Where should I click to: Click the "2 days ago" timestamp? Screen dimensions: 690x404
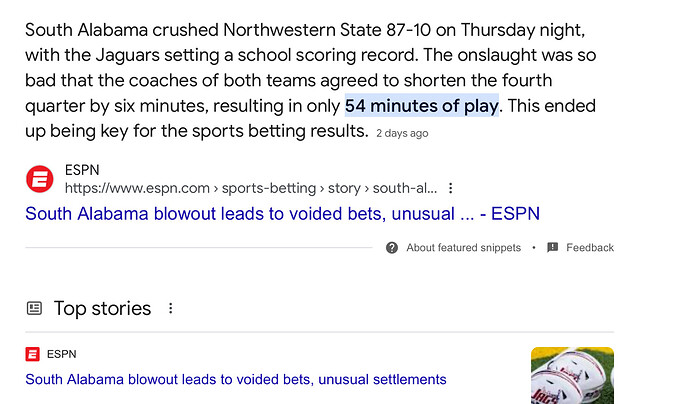coord(402,133)
